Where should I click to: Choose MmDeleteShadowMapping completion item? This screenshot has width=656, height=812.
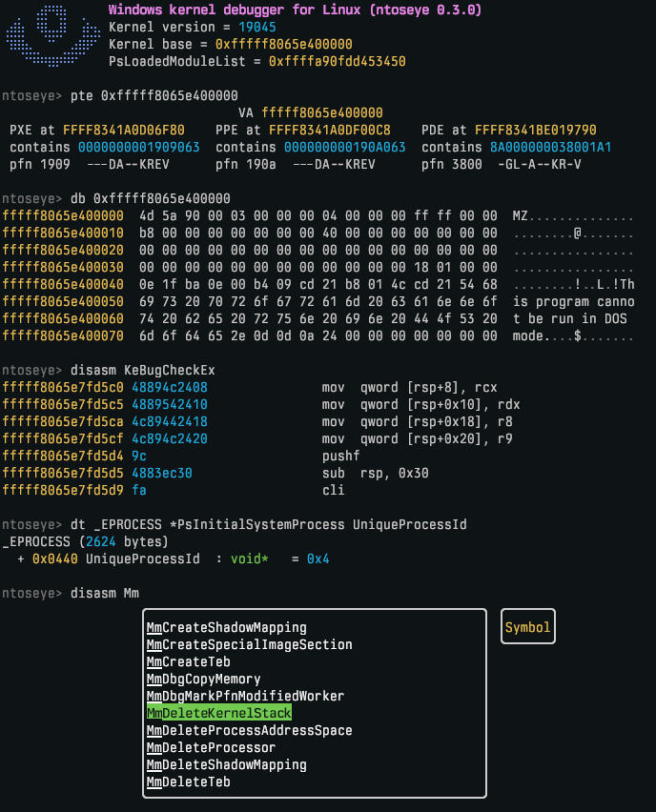[226, 764]
